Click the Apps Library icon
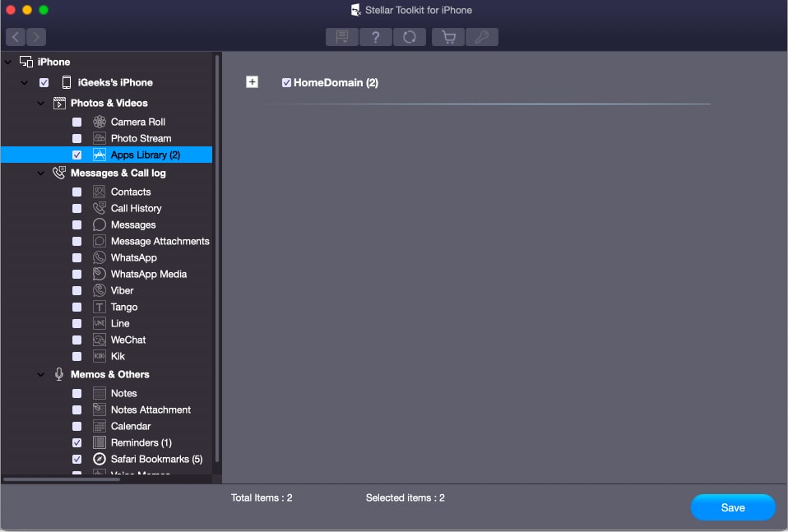 [100, 155]
